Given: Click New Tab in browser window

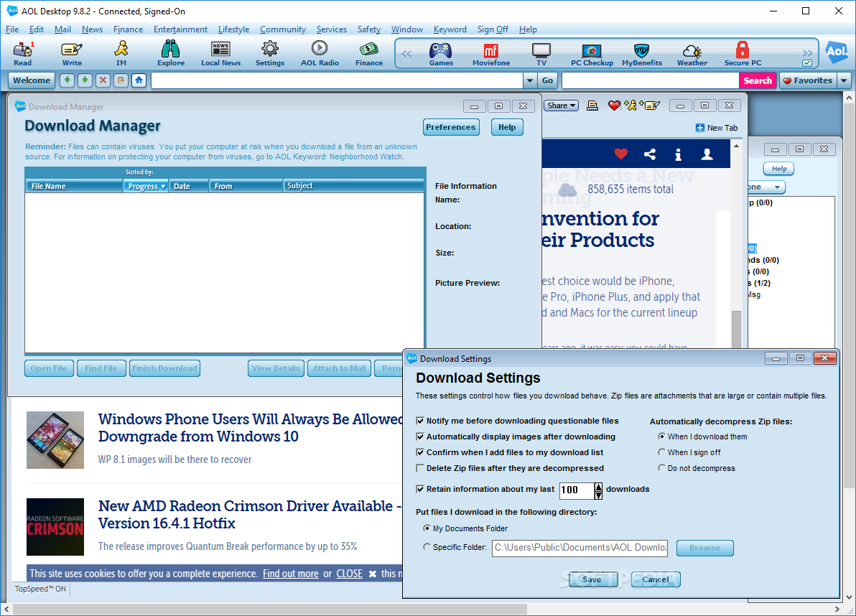Looking at the screenshot, I should pos(716,128).
